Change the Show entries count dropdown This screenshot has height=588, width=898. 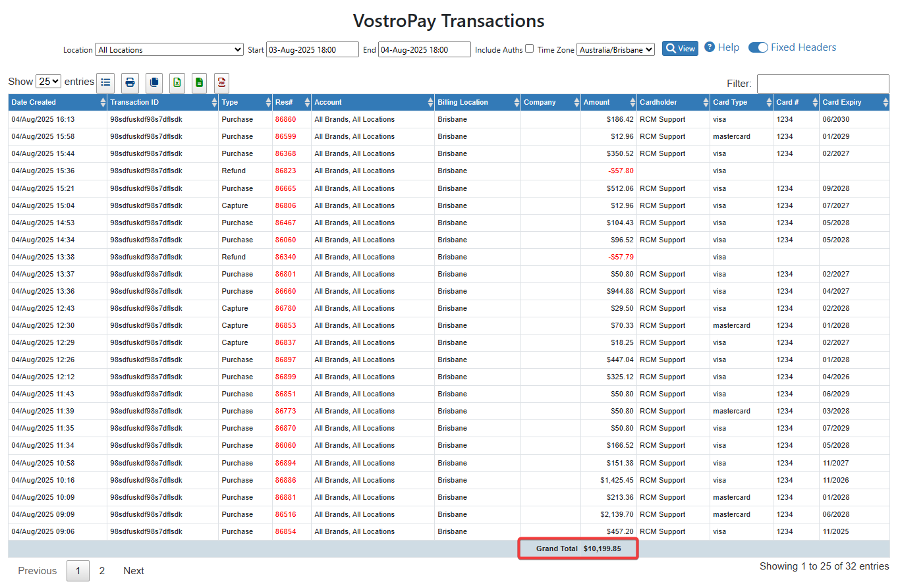pos(49,82)
